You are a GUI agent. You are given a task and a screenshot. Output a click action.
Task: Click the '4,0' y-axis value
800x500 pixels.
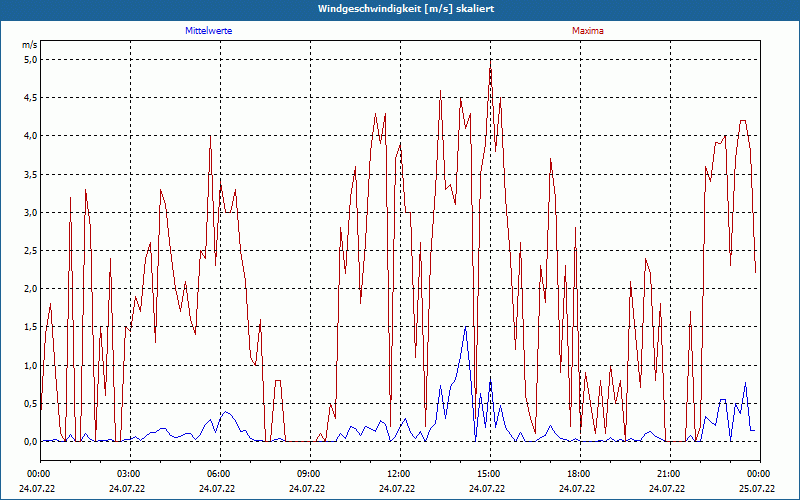(x=31, y=136)
